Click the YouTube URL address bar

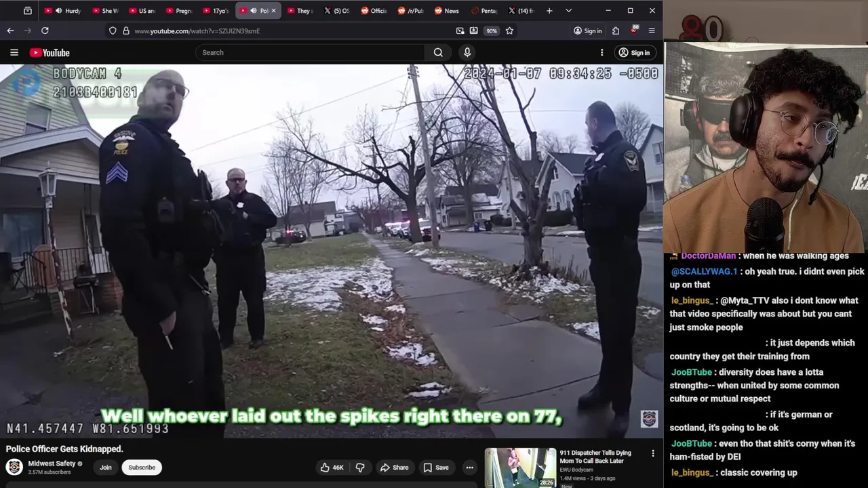(x=292, y=31)
